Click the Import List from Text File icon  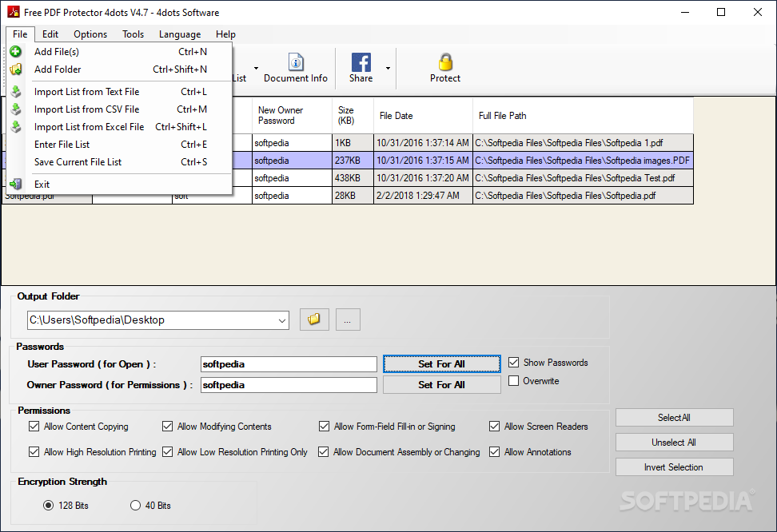coord(16,92)
